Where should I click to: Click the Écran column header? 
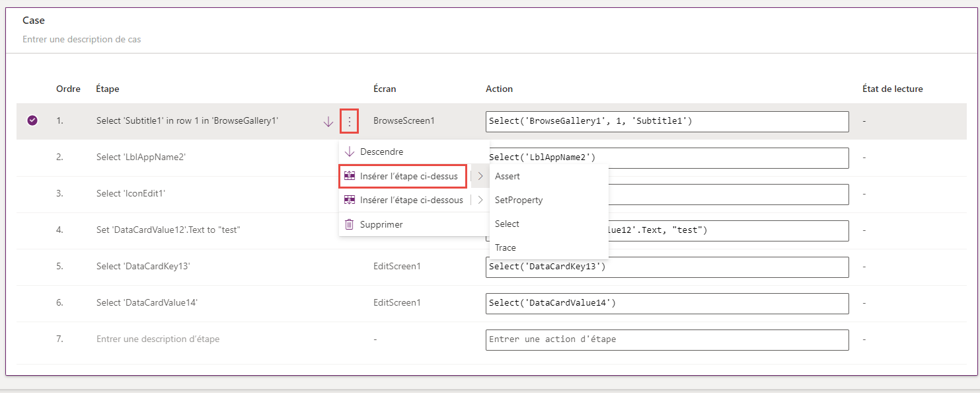[x=385, y=89]
